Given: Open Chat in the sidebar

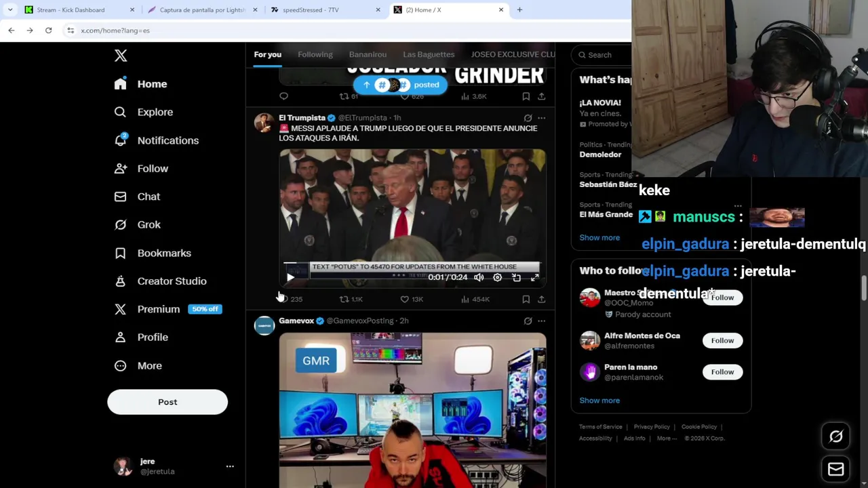Looking at the screenshot, I should [138, 197].
